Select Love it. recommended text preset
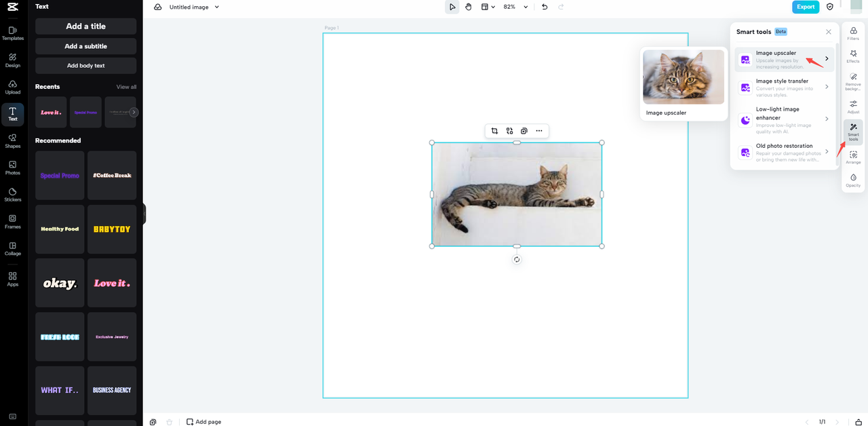 (112, 283)
